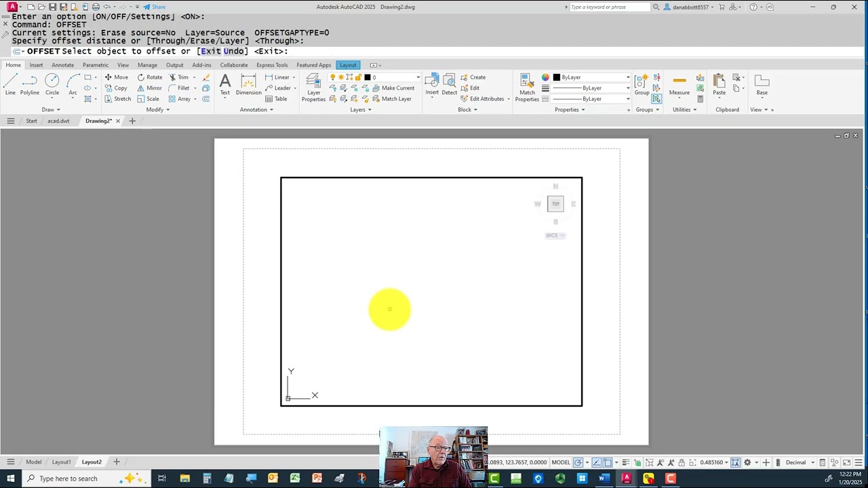Open Quick Calculator in Utilities

[x=700, y=99]
